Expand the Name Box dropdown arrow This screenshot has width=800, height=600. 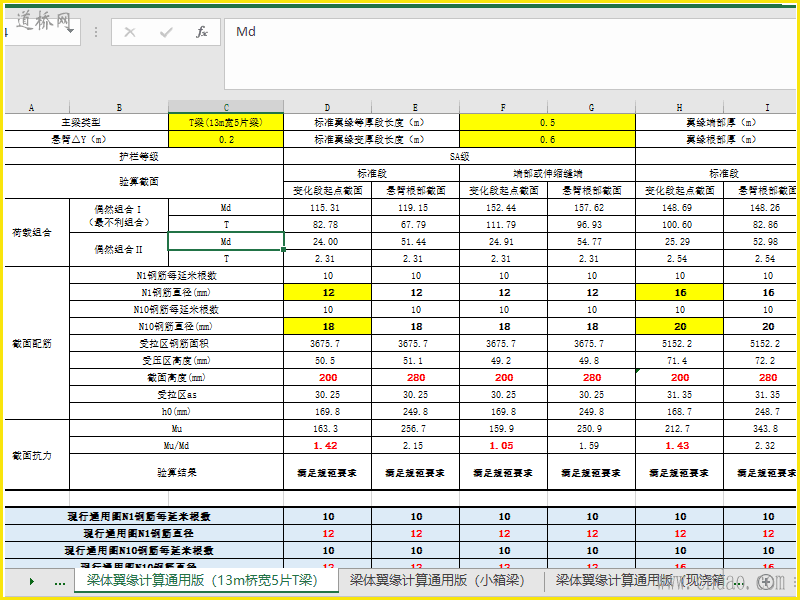(70, 32)
